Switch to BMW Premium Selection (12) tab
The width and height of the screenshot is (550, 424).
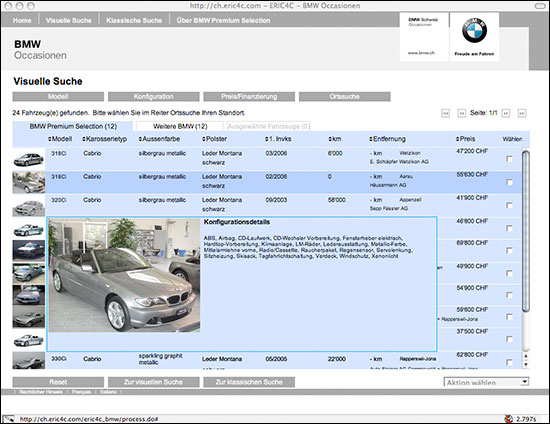(73, 126)
